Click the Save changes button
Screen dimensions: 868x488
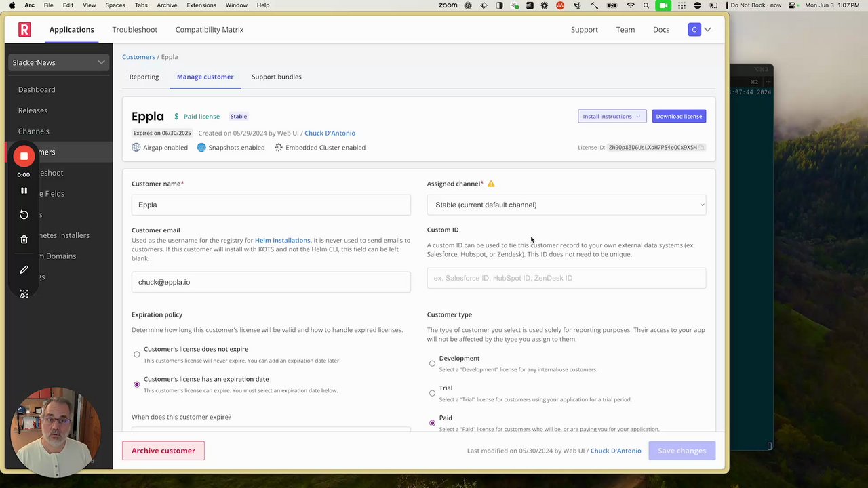pyautogui.click(x=682, y=451)
